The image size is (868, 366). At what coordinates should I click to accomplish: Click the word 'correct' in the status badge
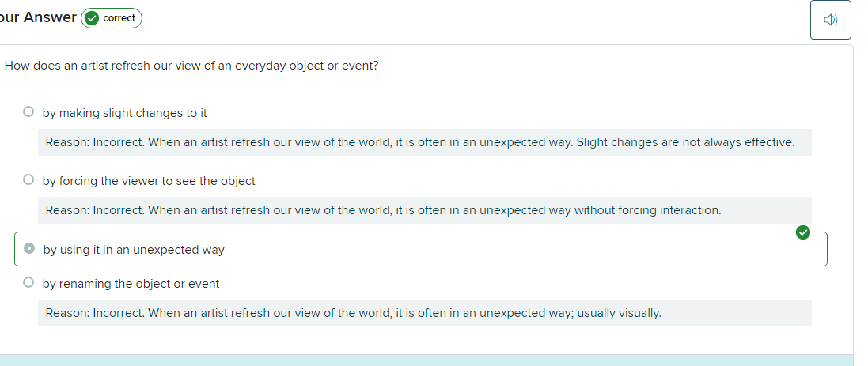(x=119, y=18)
